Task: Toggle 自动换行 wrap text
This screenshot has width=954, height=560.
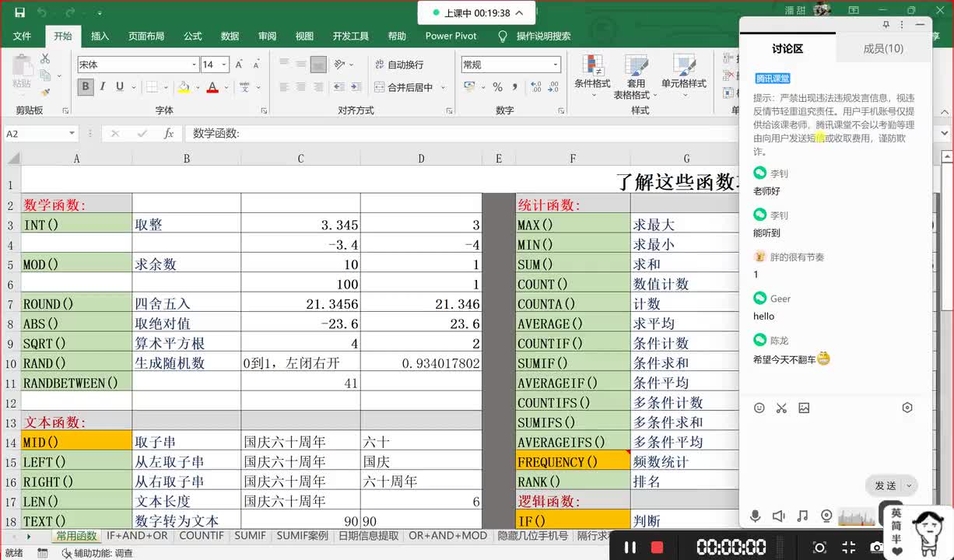Action: pyautogui.click(x=399, y=65)
